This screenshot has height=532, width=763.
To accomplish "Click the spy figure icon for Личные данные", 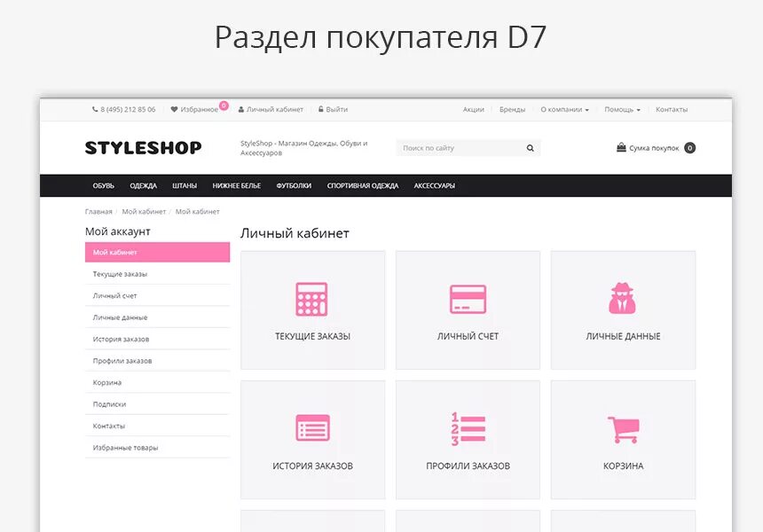I will (622, 298).
